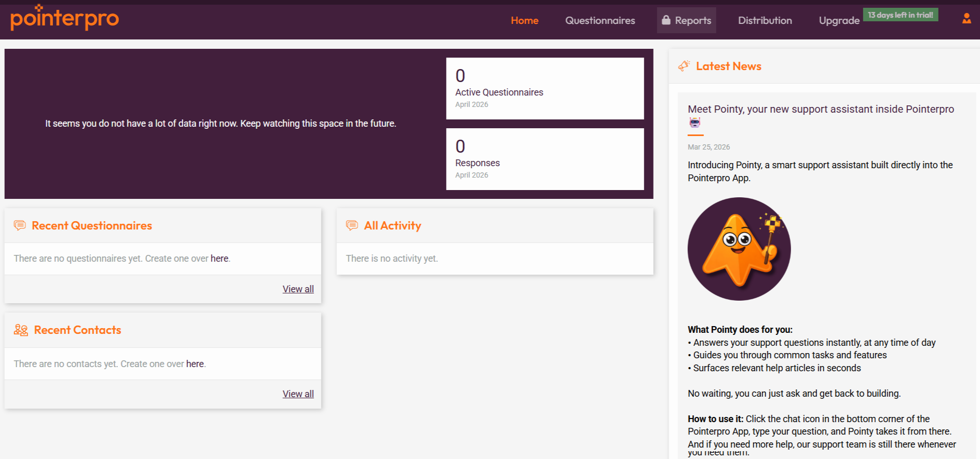Click the robot emoji under news title
This screenshot has width=980, height=459.
(x=695, y=123)
